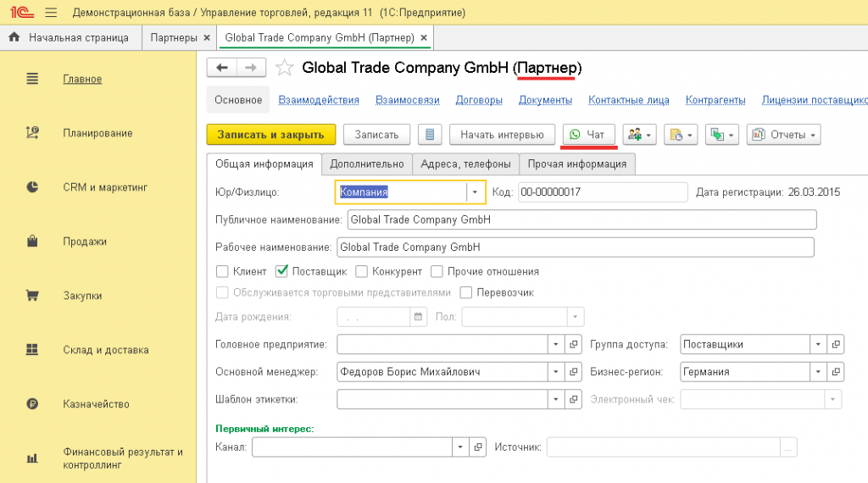Go back with the left arrow button
The height and width of the screenshot is (483, 868).
(222, 68)
